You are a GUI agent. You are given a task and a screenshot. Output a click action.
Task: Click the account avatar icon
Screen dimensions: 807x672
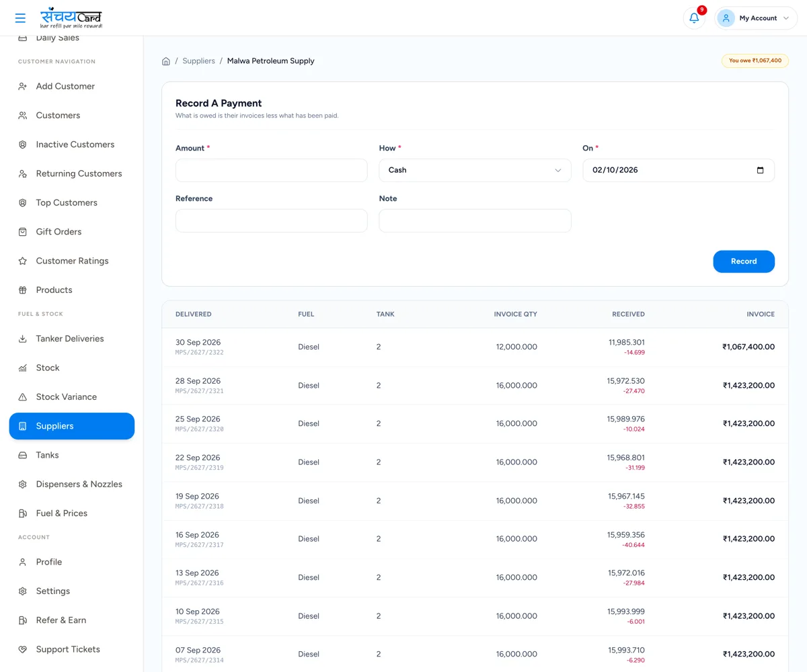point(726,18)
